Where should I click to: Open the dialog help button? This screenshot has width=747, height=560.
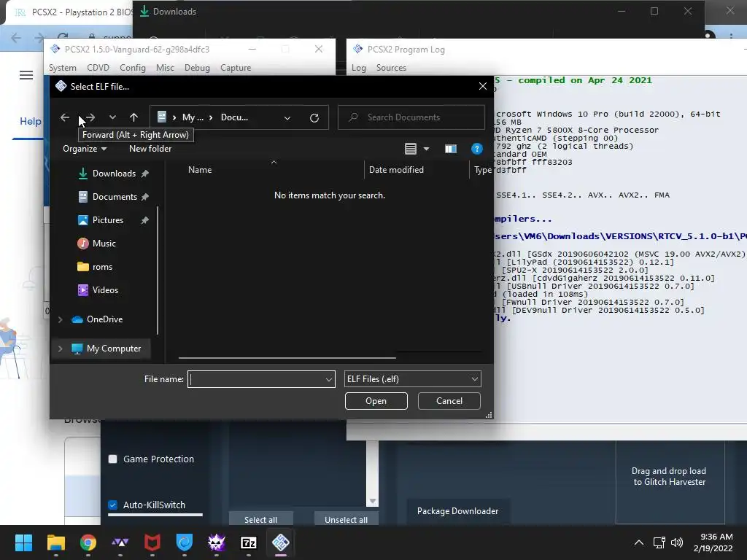(476, 149)
